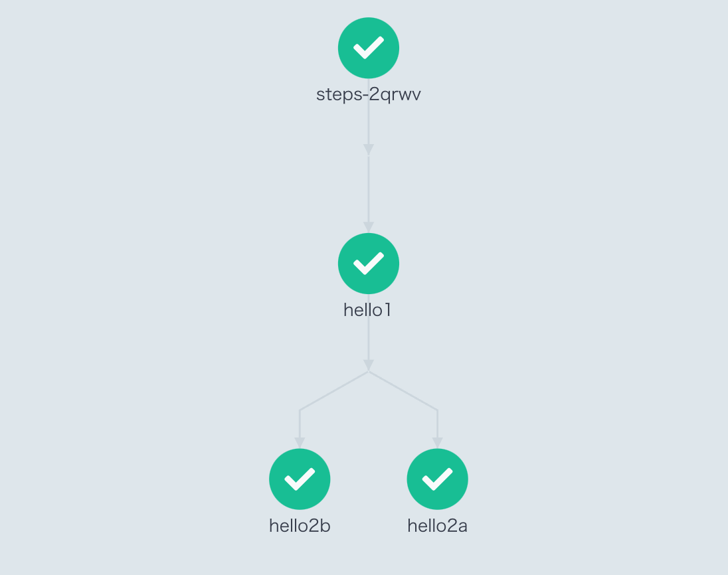Click the edge line directly under hello1 label

[x=369, y=339]
